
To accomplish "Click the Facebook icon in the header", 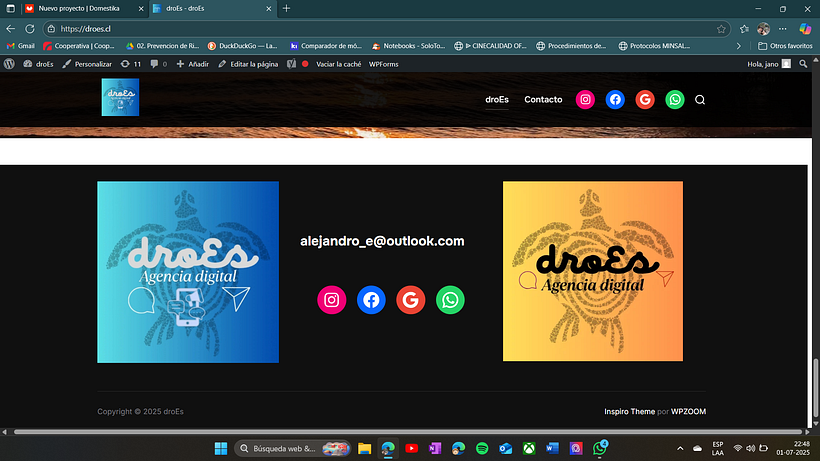I will point(615,99).
